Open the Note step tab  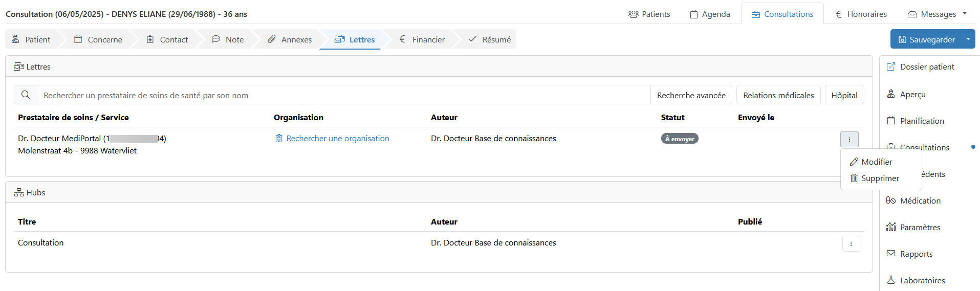coord(228,39)
